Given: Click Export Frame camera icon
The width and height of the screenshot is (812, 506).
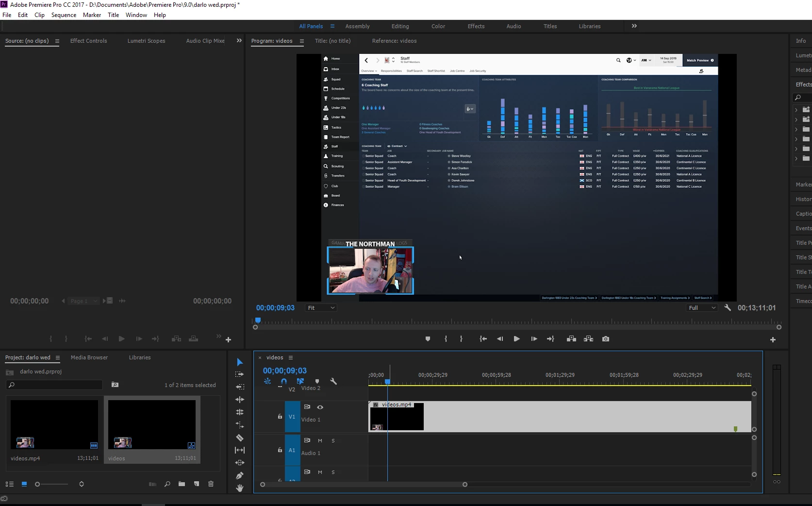Looking at the screenshot, I should pos(606,339).
